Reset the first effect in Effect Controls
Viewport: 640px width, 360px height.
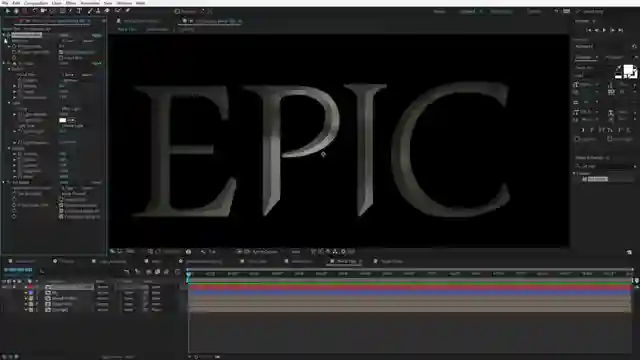64,35
